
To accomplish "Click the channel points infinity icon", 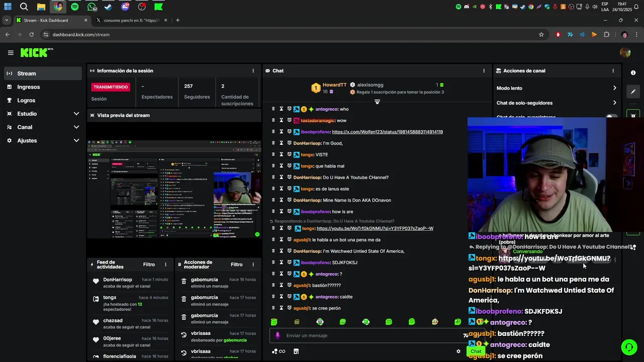I will [x=279, y=351].
